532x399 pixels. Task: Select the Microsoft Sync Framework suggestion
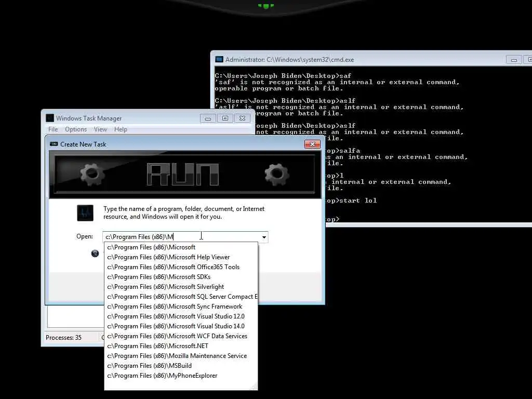181,307
